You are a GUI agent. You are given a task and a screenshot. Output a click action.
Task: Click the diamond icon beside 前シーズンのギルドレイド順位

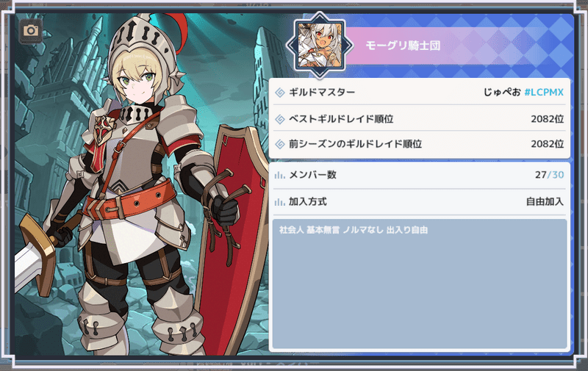280,144
